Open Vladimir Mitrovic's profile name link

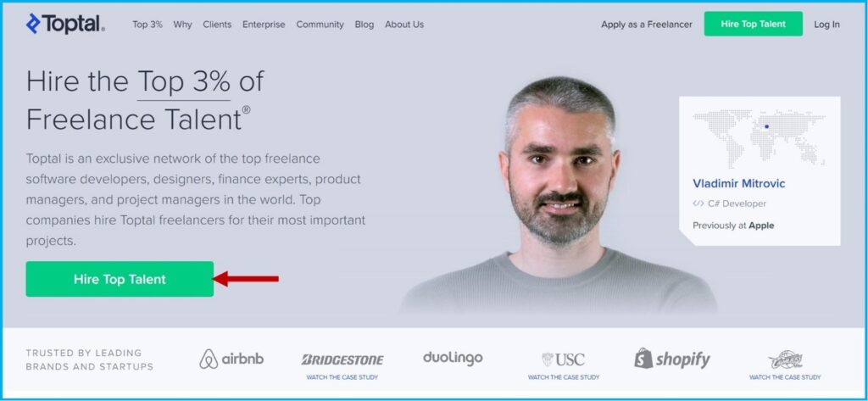(738, 183)
